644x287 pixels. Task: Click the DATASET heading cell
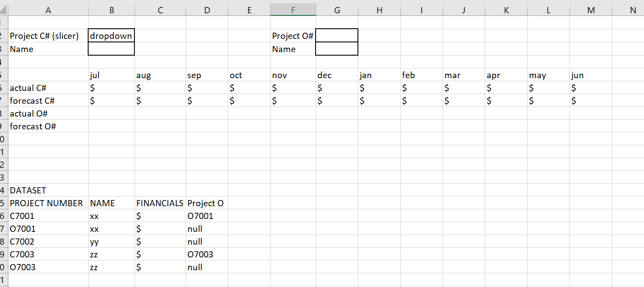point(48,190)
